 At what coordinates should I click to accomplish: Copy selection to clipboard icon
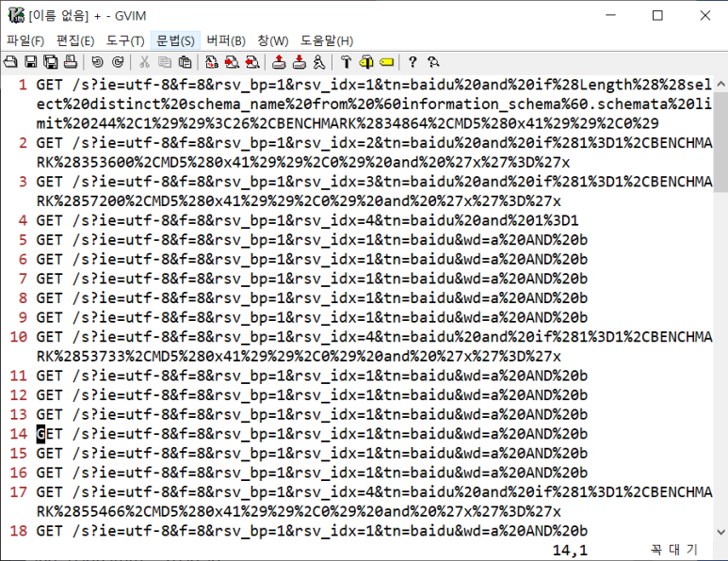point(165,62)
